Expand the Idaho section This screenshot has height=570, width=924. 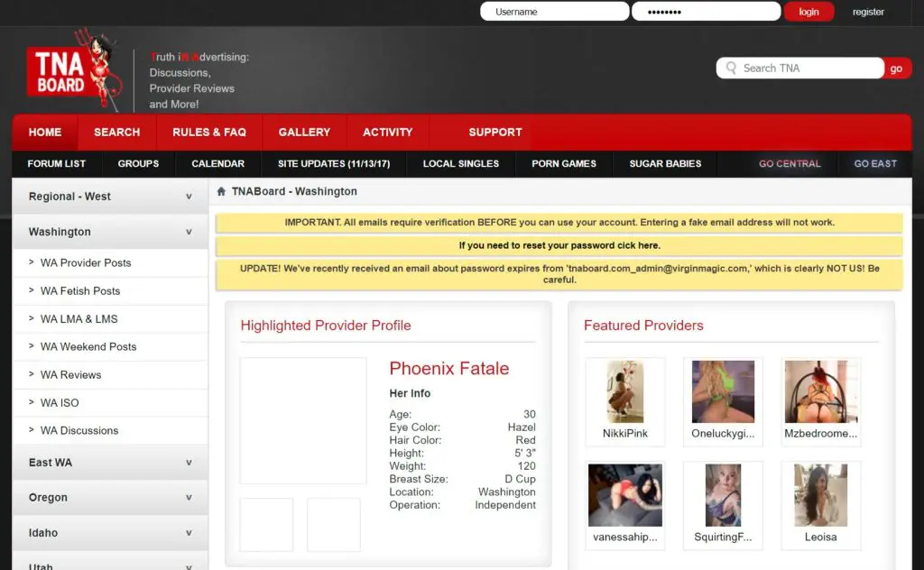point(110,533)
